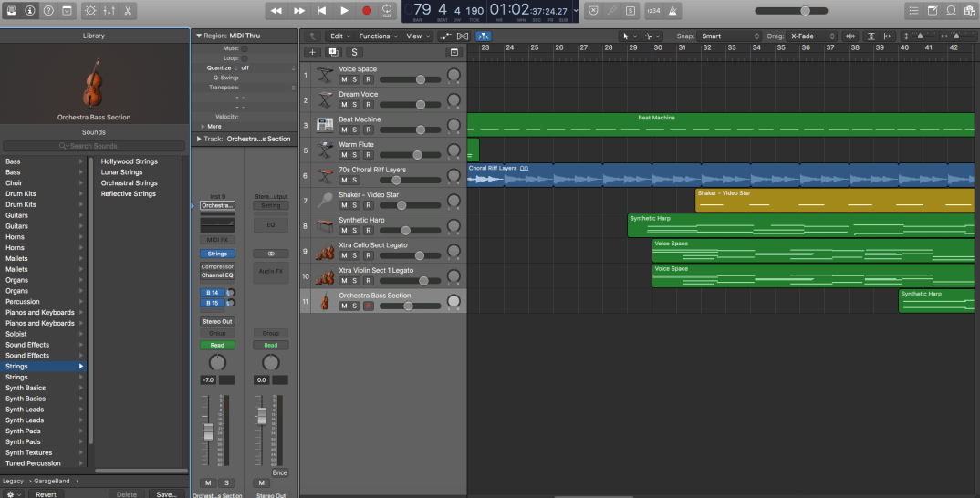
Task: Show Smart Controls via the dial icon
Action: [89, 10]
